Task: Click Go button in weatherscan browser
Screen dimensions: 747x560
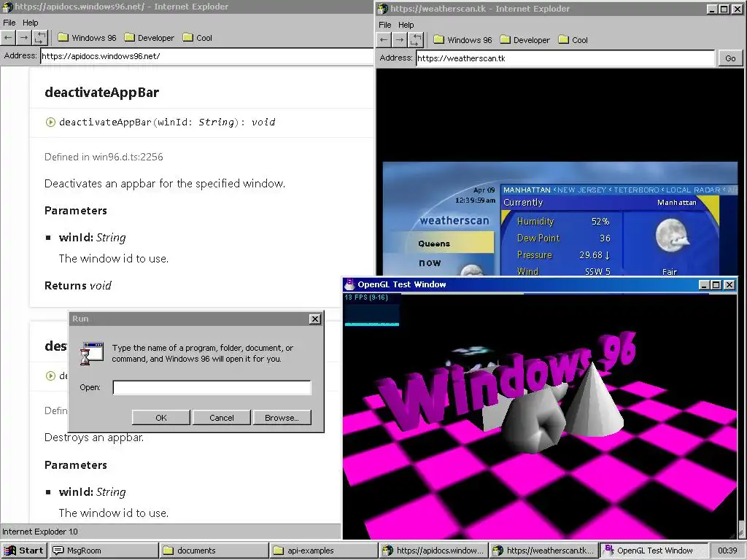Action: pyautogui.click(x=729, y=58)
